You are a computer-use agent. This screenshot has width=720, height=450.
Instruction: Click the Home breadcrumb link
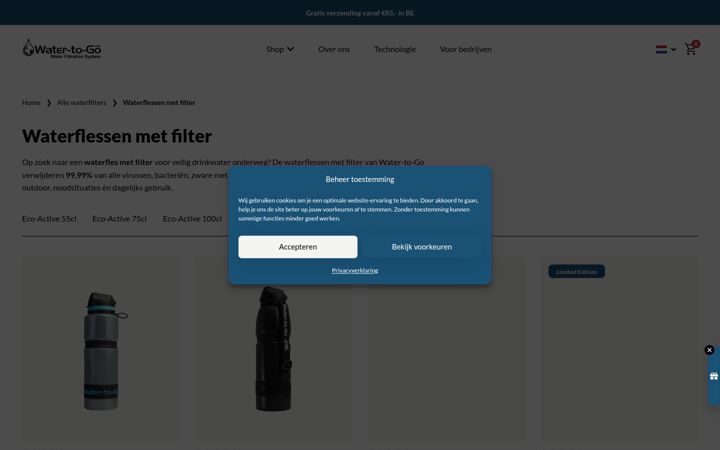(31, 102)
